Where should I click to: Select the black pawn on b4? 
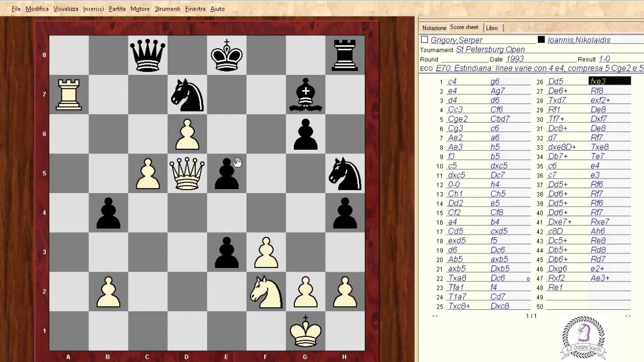[x=108, y=213]
